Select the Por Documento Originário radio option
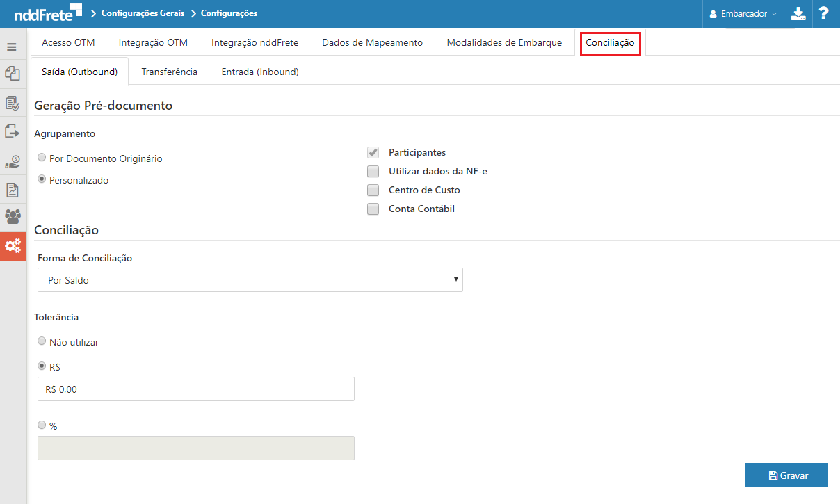Screen dimensions: 840x504 click(42, 158)
